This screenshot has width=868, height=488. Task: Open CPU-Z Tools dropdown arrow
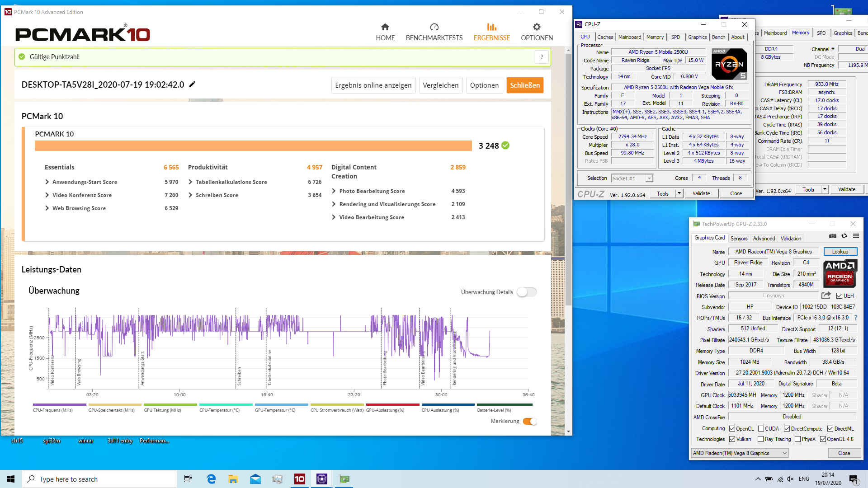click(x=679, y=193)
